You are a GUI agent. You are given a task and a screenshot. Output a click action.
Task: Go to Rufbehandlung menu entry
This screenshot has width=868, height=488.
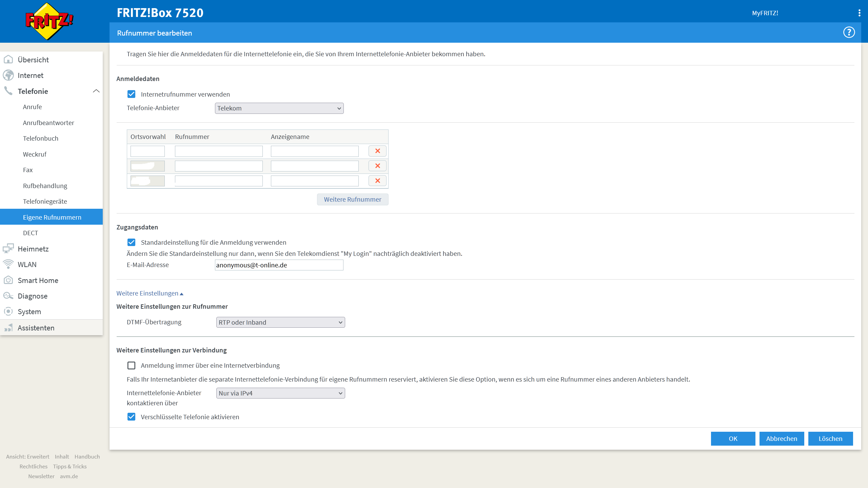click(x=45, y=186)
